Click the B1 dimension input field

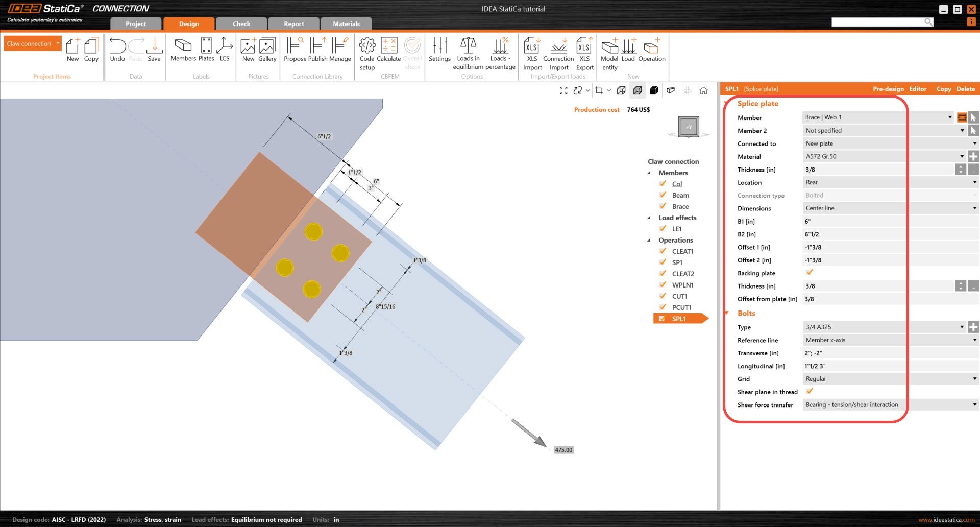(888, 222)
